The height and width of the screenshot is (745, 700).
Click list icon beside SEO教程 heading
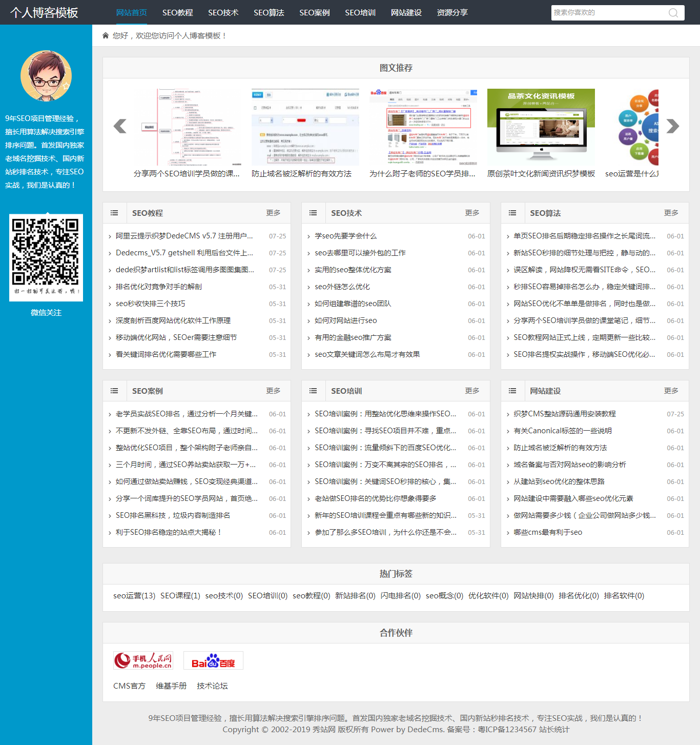(114, 213)
